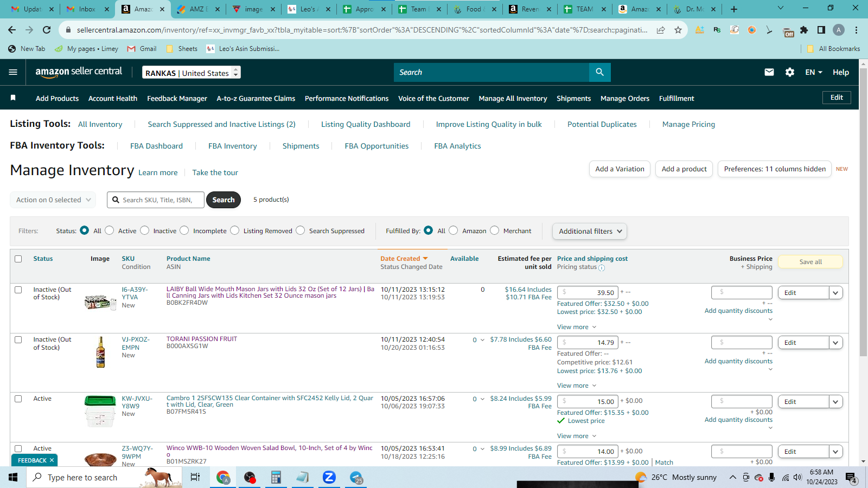Expand 'View more' under TORANI PASSION FRUIT pricing
This screenshot has width=868, height=488.
pyautogui.click(x=577, y=386)
